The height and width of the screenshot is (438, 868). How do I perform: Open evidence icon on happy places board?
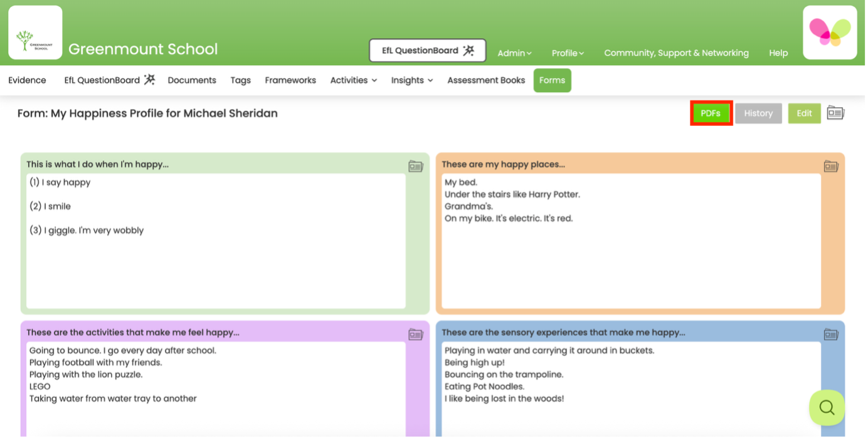click(830, 166)
